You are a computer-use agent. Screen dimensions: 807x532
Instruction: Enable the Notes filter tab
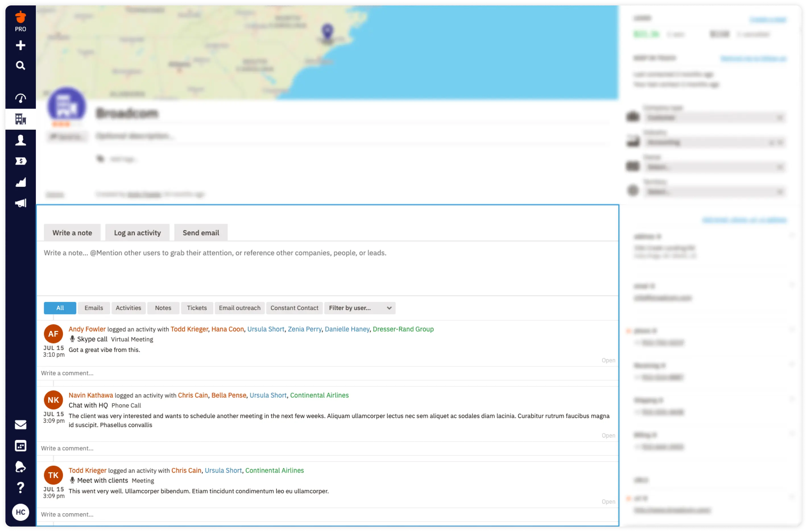[x=163, y=308]
